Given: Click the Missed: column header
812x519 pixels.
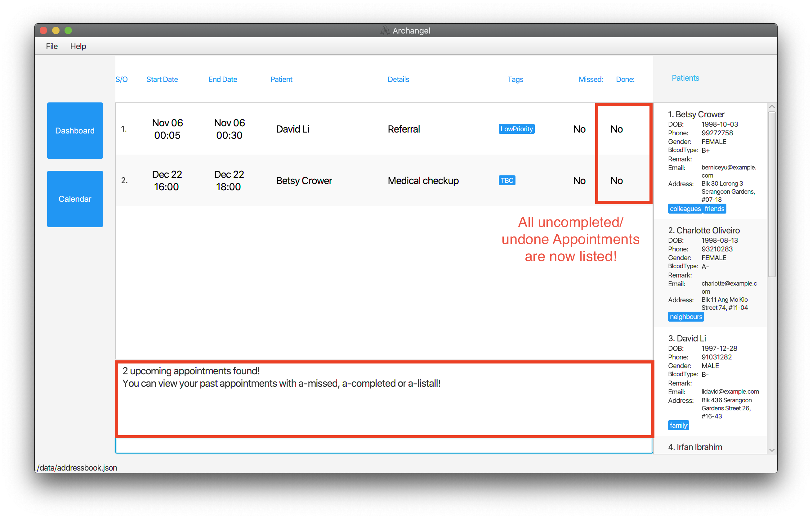Looking at the screenshot, I should [x=591, y=79].
